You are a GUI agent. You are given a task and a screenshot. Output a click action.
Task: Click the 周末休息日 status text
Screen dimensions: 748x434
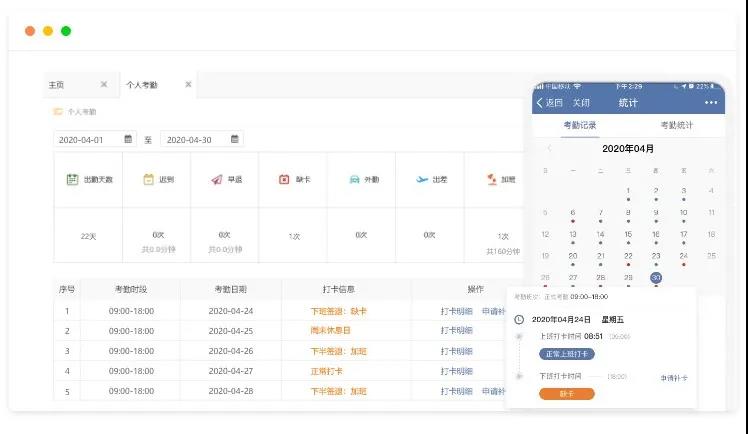point(330,331)
